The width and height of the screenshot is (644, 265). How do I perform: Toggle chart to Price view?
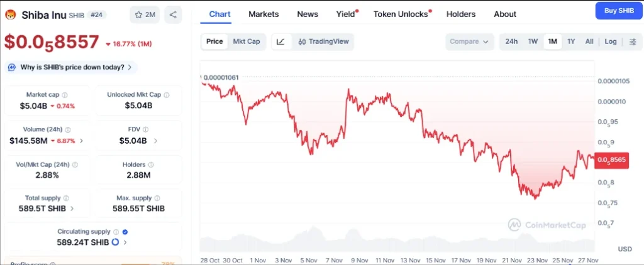coord(214,41)
